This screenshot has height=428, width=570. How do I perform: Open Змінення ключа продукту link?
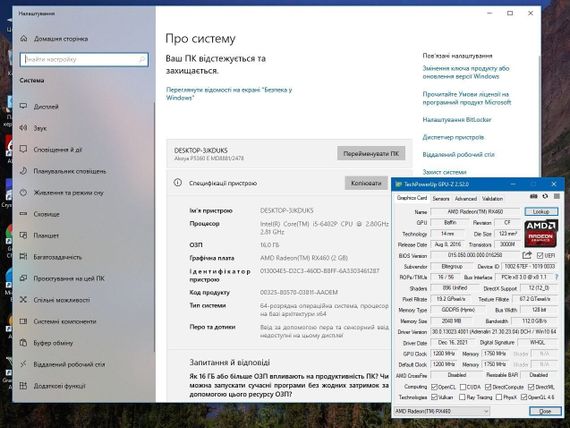click(x=466, y=72)
